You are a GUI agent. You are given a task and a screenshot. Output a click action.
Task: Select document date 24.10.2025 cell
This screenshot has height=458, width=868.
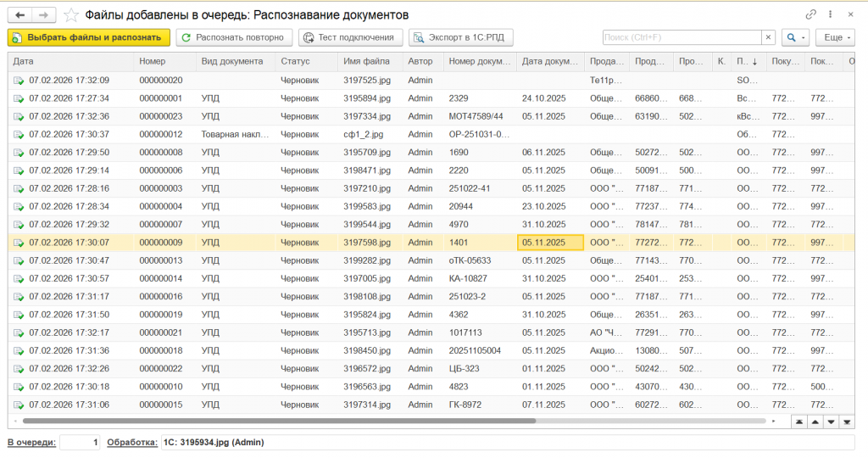pyautogui.click(x=550, y=98)
